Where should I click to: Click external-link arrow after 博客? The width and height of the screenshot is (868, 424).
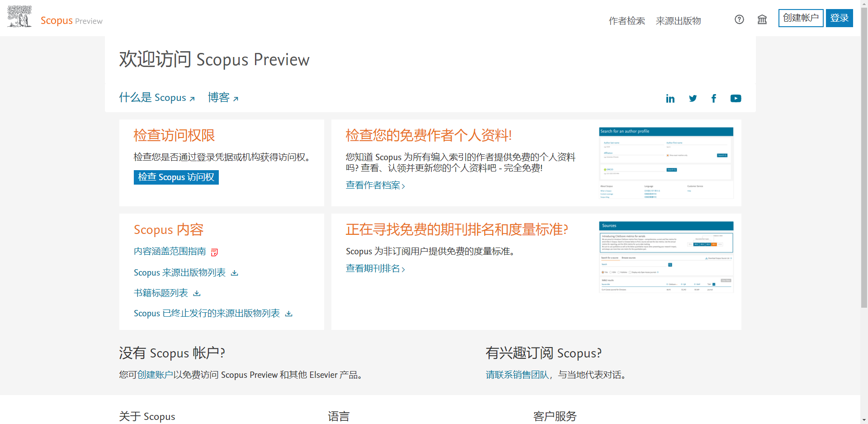click(x=236, y=99)
